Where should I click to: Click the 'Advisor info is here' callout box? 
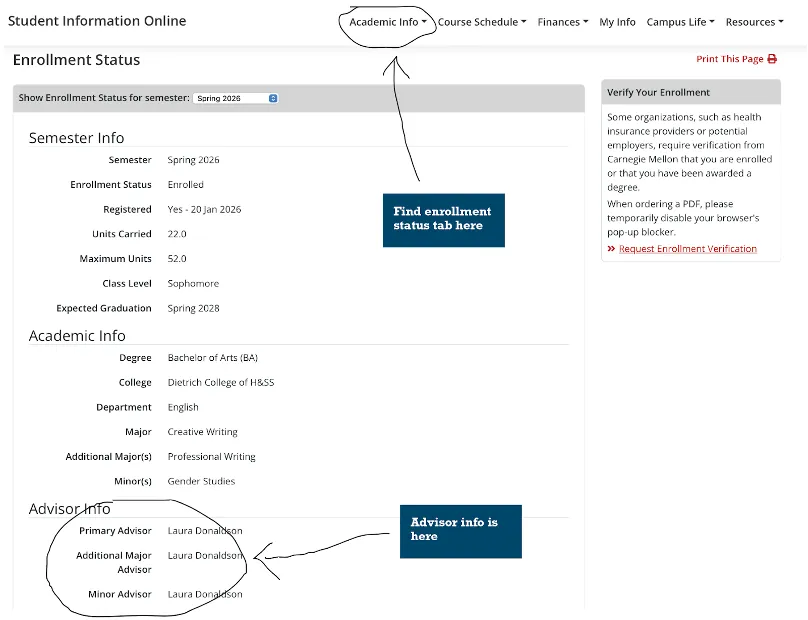(x=460, y=530)
